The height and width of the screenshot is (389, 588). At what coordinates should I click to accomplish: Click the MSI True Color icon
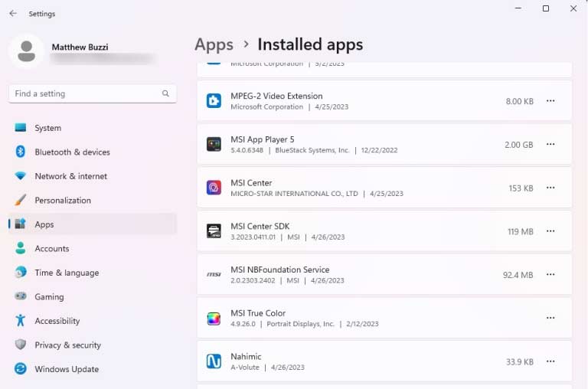214,318
